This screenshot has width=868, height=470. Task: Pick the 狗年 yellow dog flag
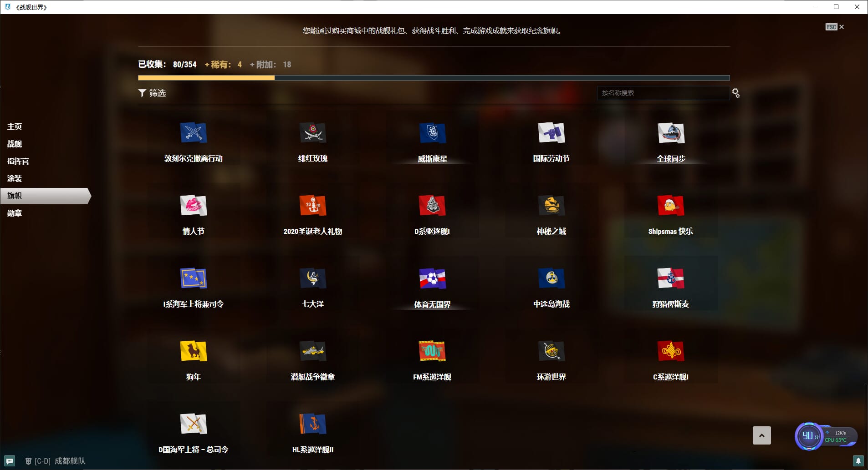coord(194,351)
